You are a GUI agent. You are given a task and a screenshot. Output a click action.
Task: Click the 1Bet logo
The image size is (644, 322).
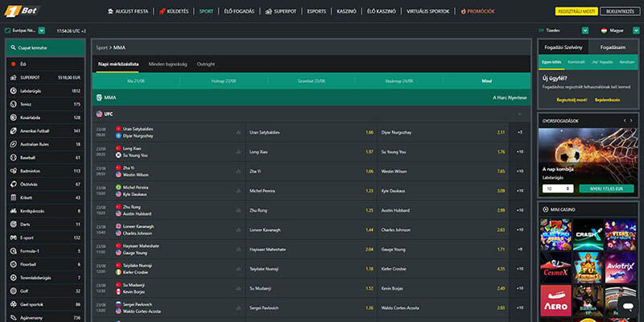pos(22,11)
